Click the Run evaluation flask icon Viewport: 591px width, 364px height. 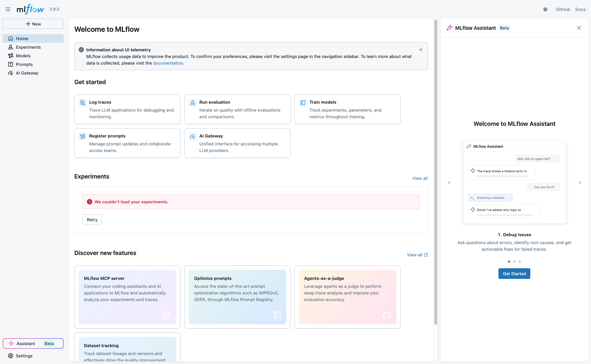pyautogui.click(x=193, y=103)
